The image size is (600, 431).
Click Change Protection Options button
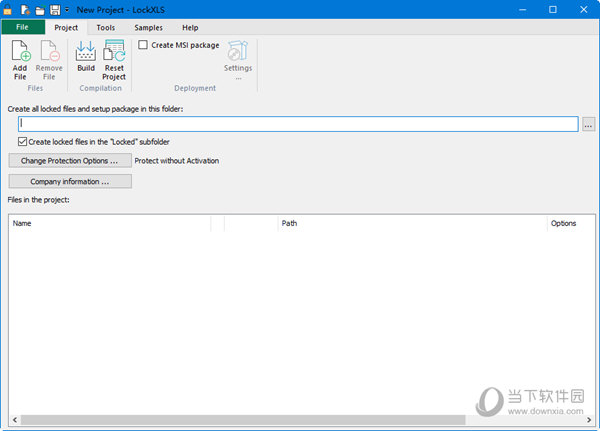point(70,161)
